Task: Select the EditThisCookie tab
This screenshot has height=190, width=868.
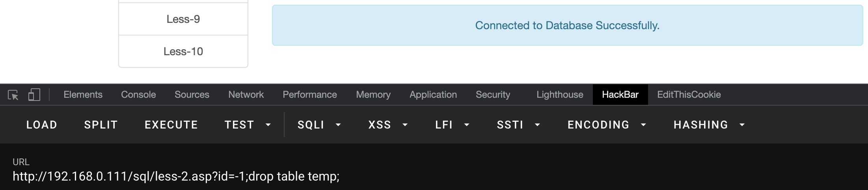Action: (689, 95)
